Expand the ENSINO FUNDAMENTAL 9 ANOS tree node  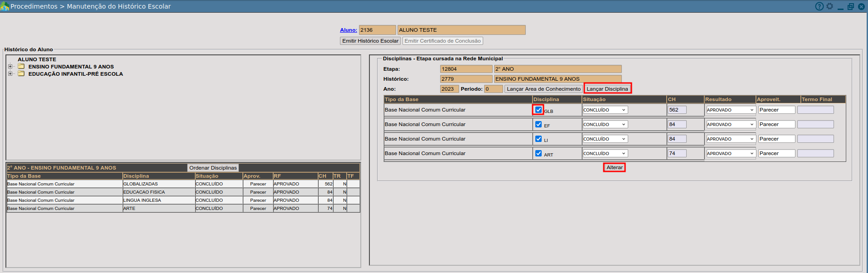coord(10,66)
